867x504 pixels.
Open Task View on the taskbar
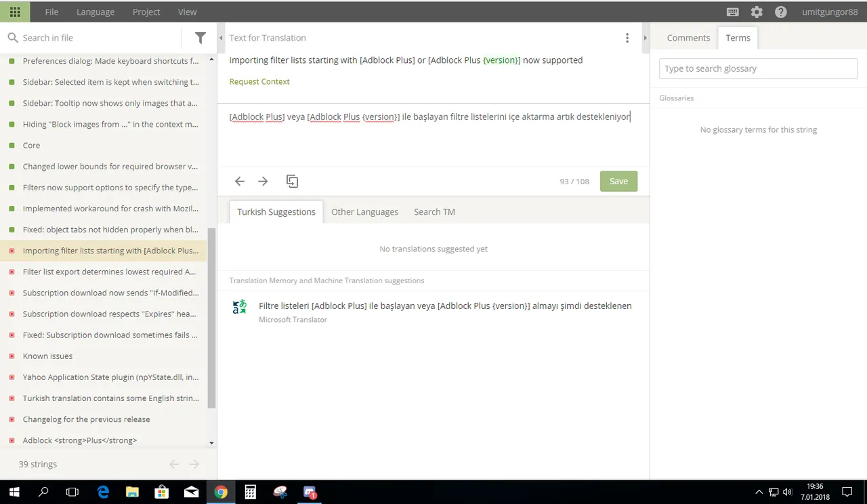coord(72,492)
